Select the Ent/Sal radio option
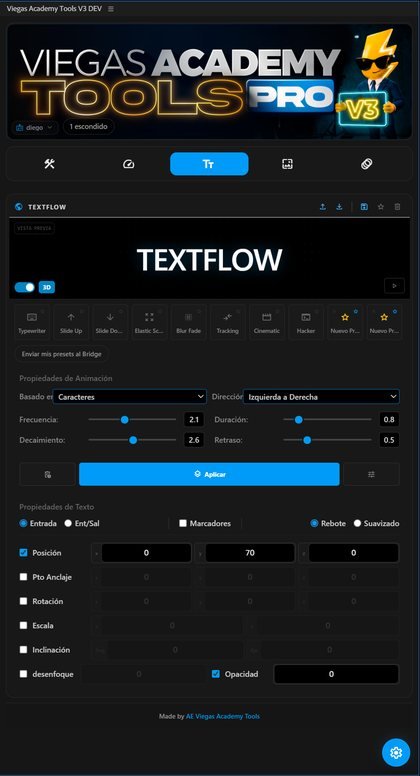The width and height of the screenshot is (420, 776). tap(68, 524)
